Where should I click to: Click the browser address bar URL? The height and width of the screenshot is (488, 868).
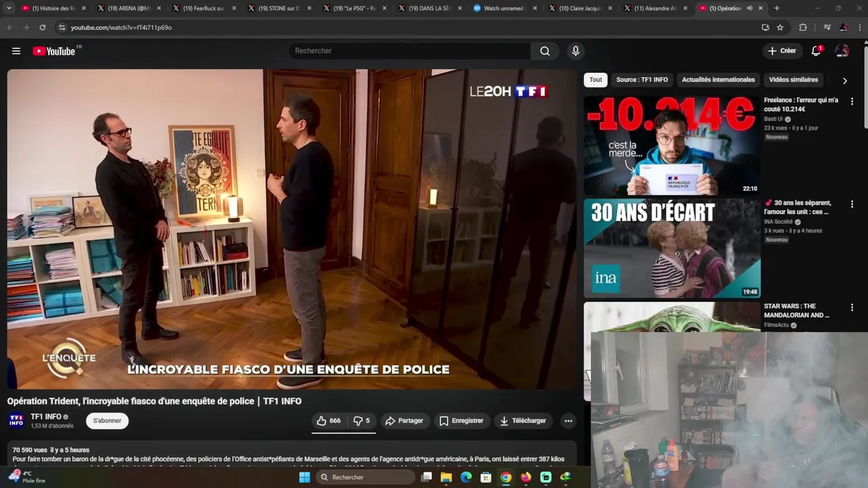coord(121,28)
